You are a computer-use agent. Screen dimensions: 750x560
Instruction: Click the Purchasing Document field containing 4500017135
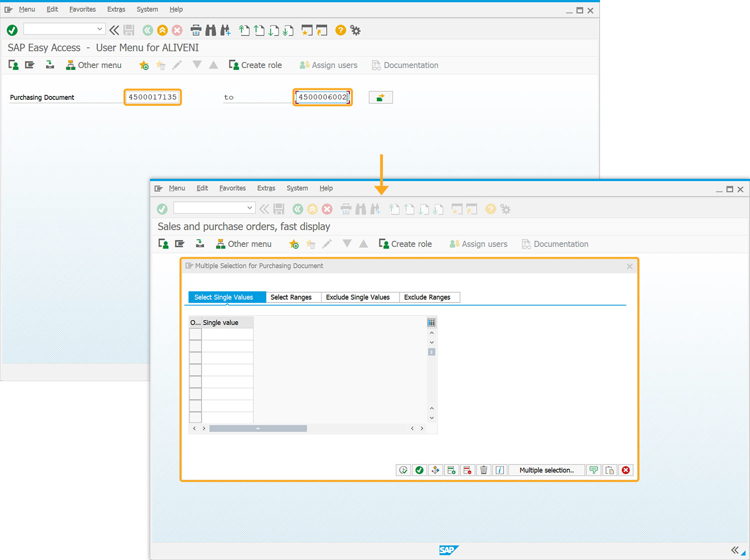(152, 97)
